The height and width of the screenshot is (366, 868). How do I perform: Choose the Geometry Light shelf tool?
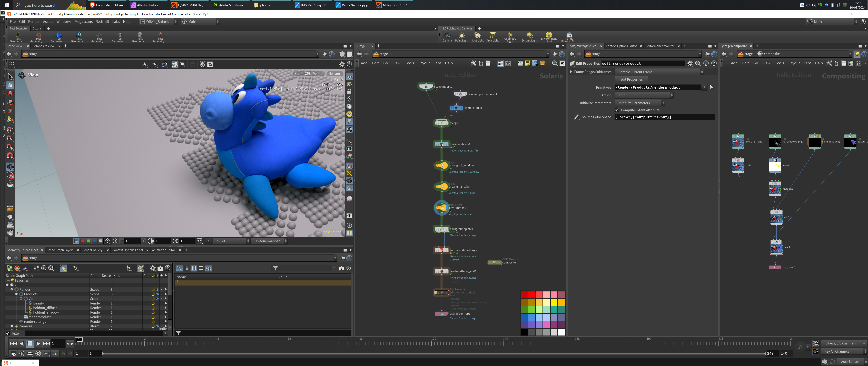pyautogui.click(x=510, y=37)
